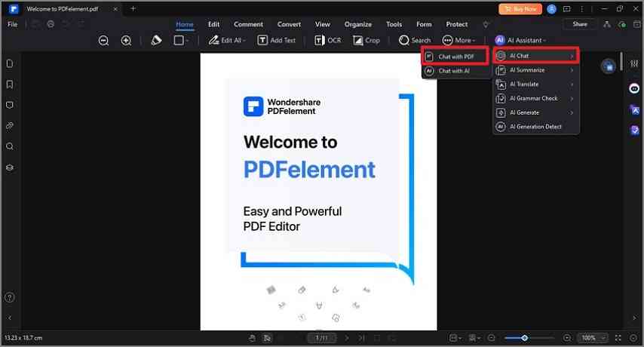
Task: Expand the AI Chat submenu
Action: click(x=536, y=56)
